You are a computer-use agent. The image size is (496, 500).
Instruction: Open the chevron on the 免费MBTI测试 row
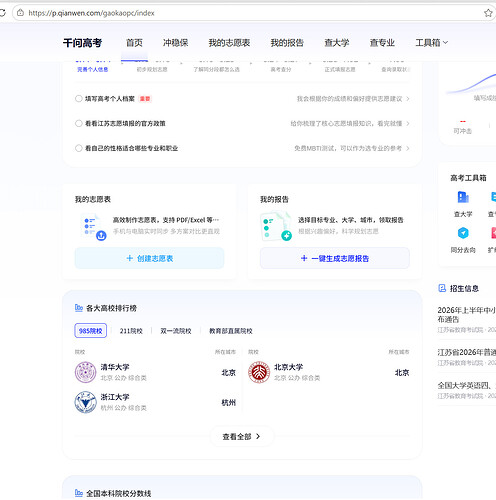pos(408,148)
